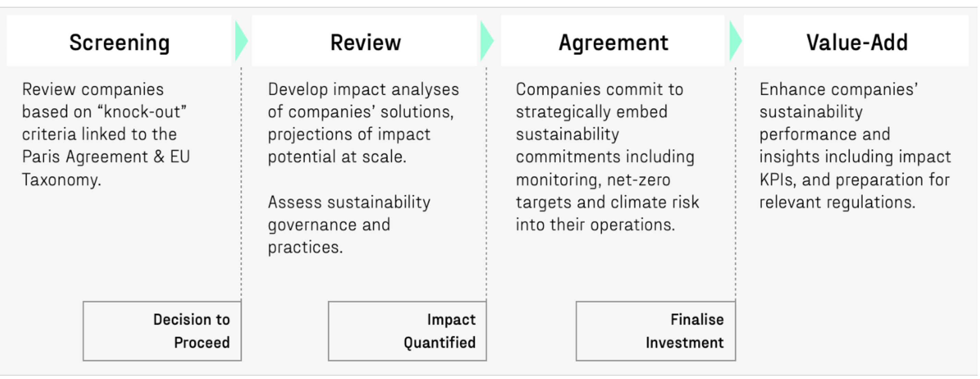Click dotted divider between Review and Agreement

pyautogui.click(x=486, y=183)
